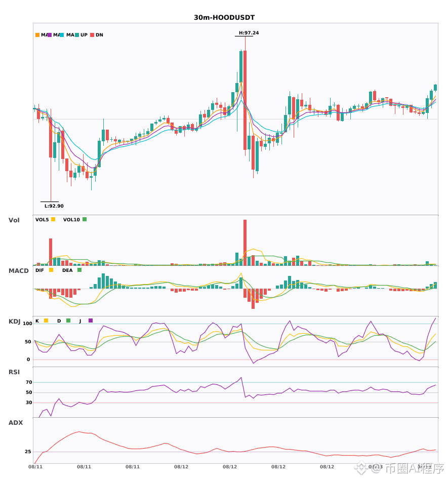Click the Vol panel label
The width and height of the screenshot is (448, 481).
point(14,220)
